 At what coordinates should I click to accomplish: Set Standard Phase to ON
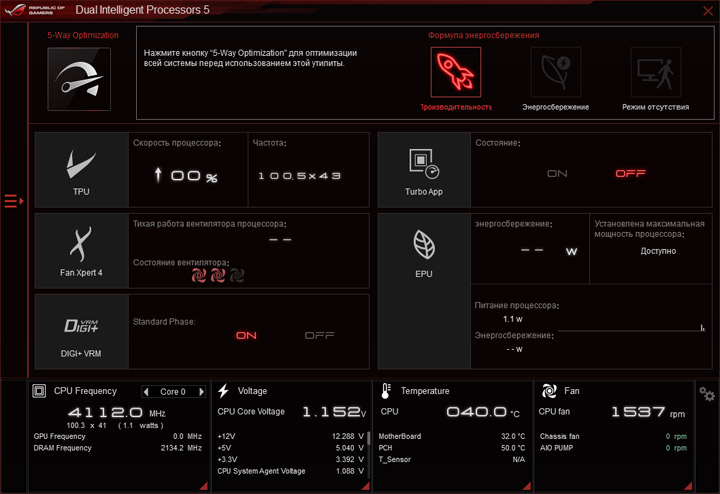click(246, 336)
